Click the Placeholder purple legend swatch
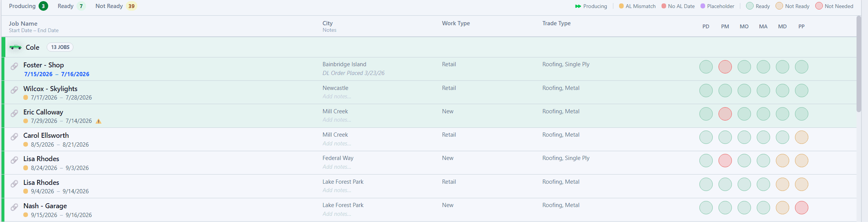Screen dimensions: 868x222 703,6
